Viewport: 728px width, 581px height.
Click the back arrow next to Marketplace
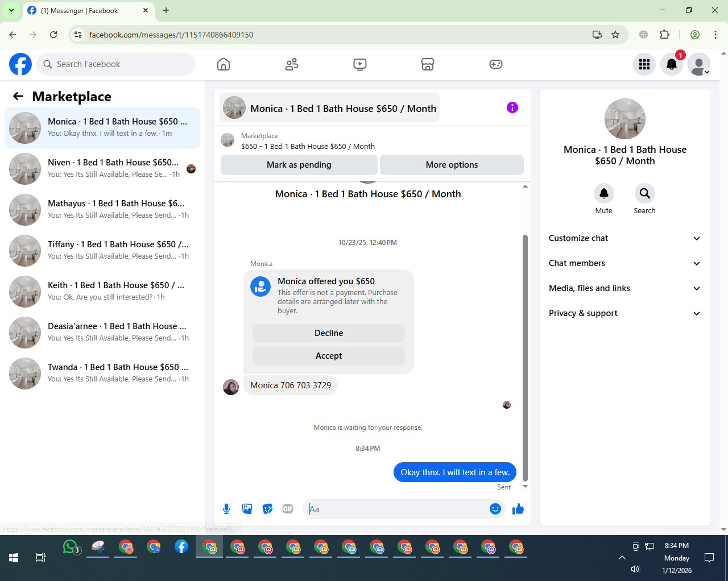click(x=18, y=96)
